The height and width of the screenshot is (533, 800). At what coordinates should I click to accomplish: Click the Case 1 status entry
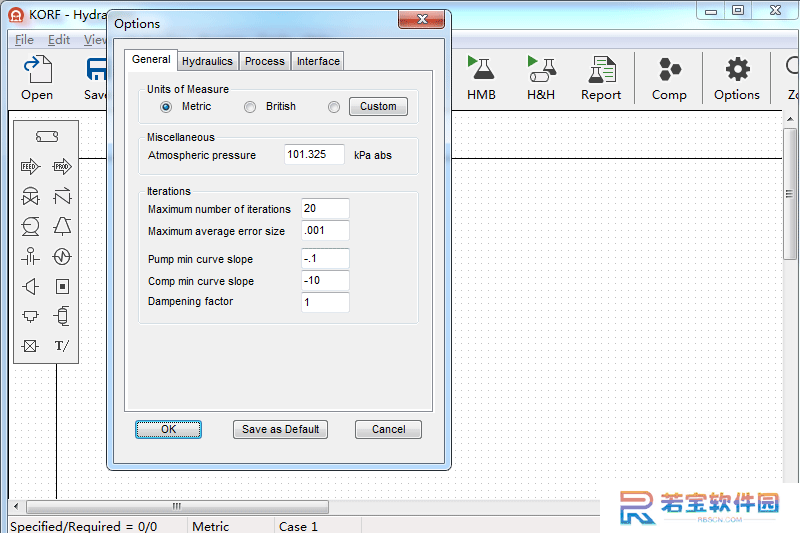click(x=298, y=526)
